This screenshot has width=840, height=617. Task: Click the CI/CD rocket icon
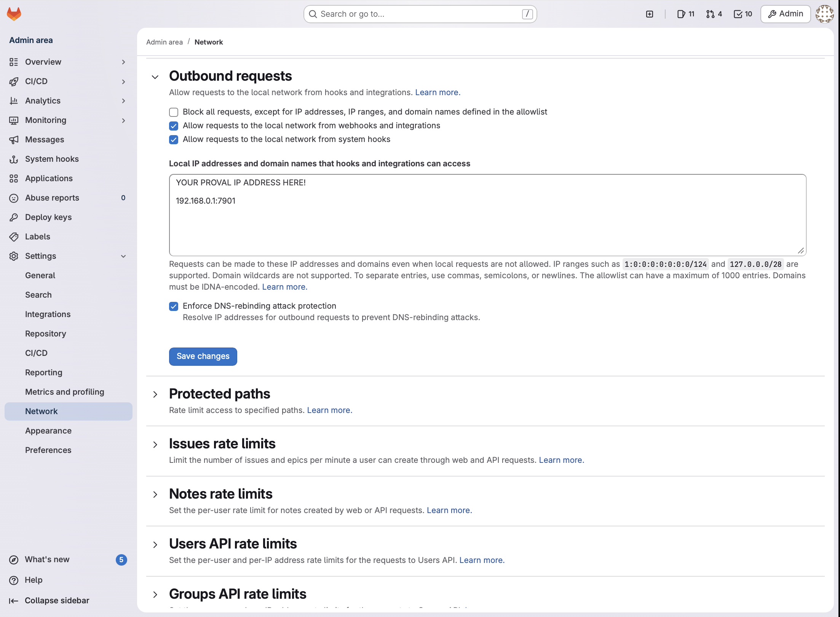point(14,81)
